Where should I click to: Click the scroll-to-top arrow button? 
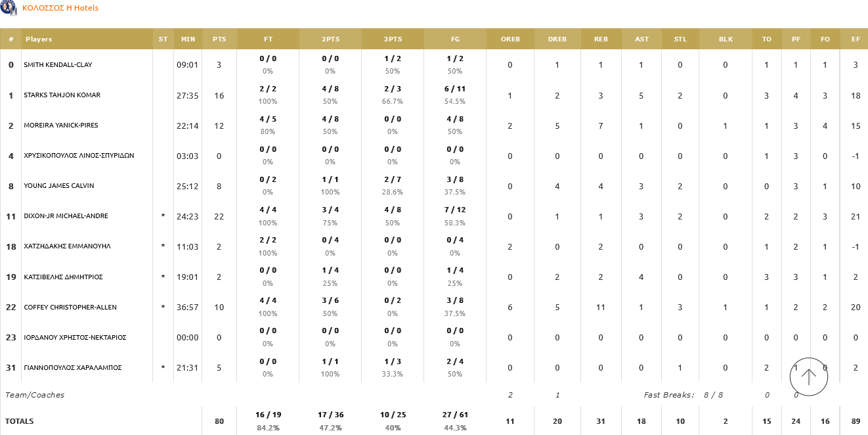(808, 377)
